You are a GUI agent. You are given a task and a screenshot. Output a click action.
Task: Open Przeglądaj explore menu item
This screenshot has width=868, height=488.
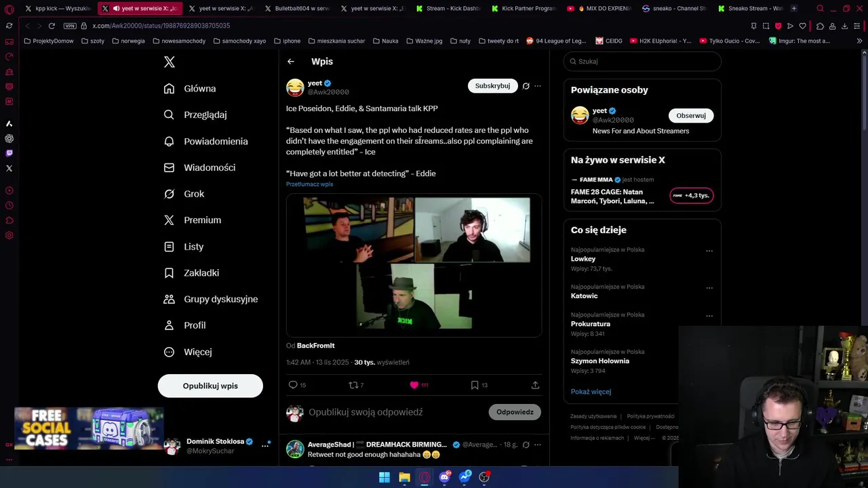(x=195, y=115)
